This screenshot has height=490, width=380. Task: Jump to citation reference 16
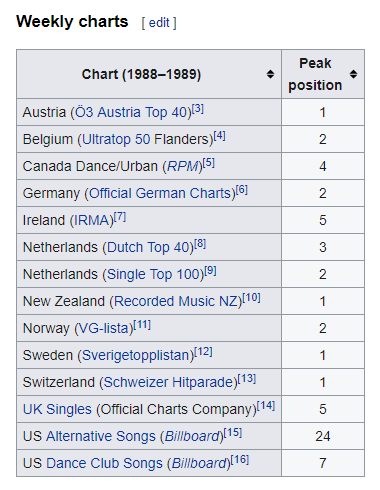pos(240,460)
